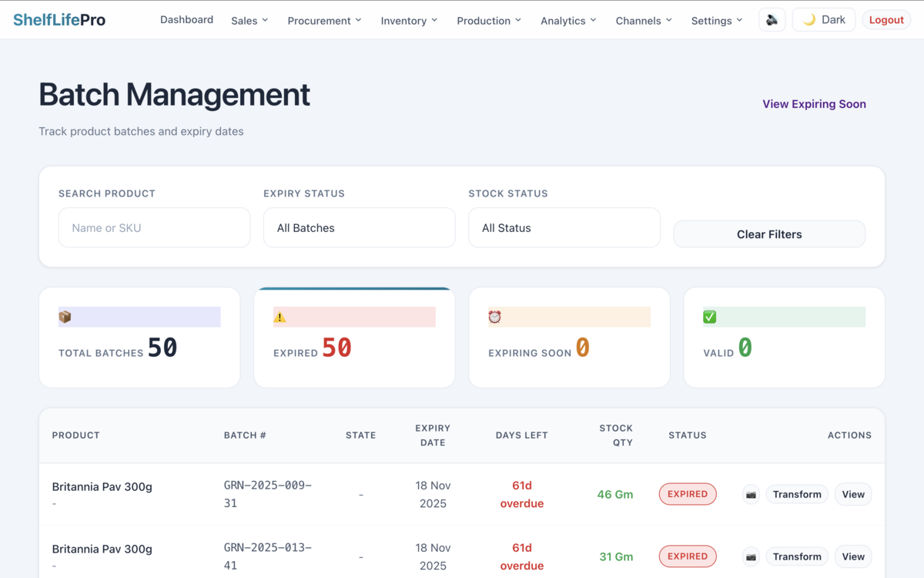Open the Expiry Status dropdown showing All Batches
The width and height of the screenshot is (924, 578).
click(359, 227)
